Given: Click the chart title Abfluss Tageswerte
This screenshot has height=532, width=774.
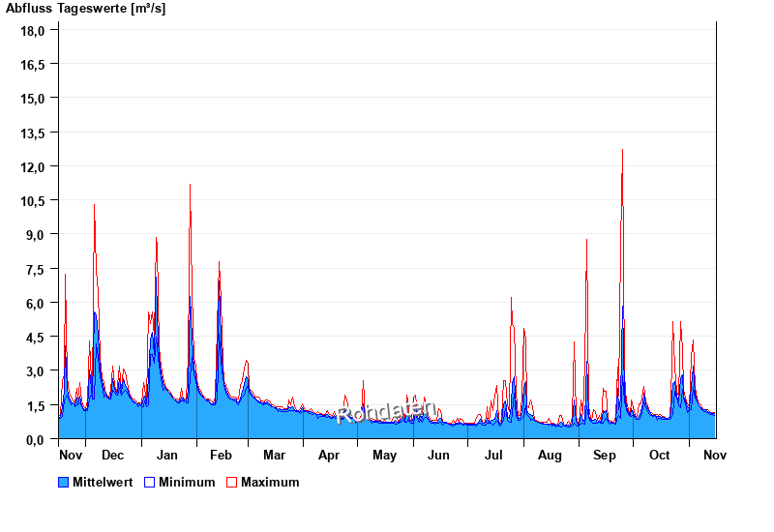Looking at the screenshot, I should coord(85,9).
